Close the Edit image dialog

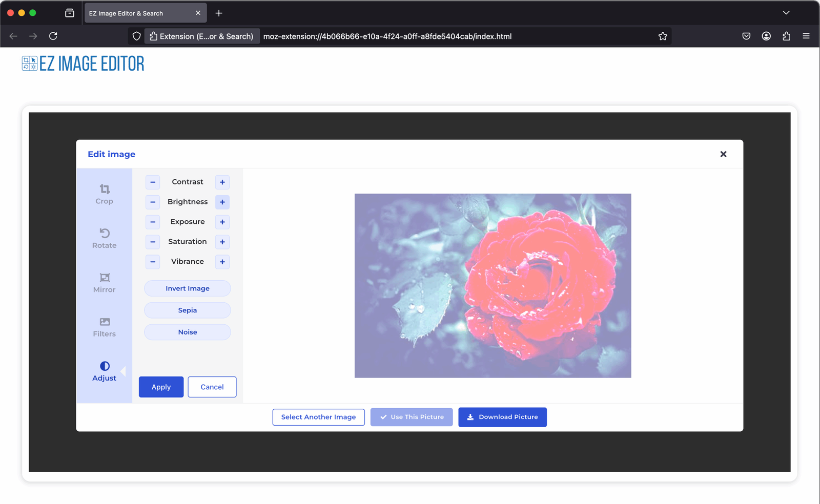pyautogui.click(x=723, y=154)
